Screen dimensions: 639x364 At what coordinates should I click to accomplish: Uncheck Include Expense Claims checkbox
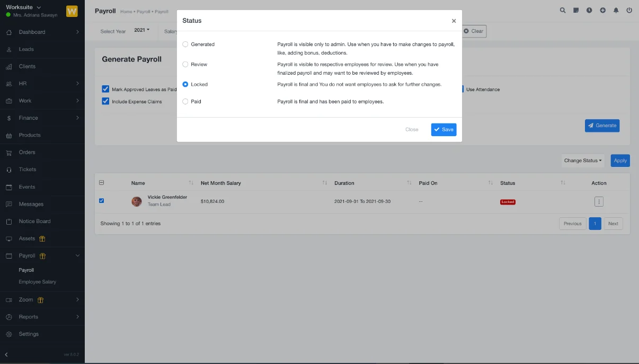pos(105,101)
